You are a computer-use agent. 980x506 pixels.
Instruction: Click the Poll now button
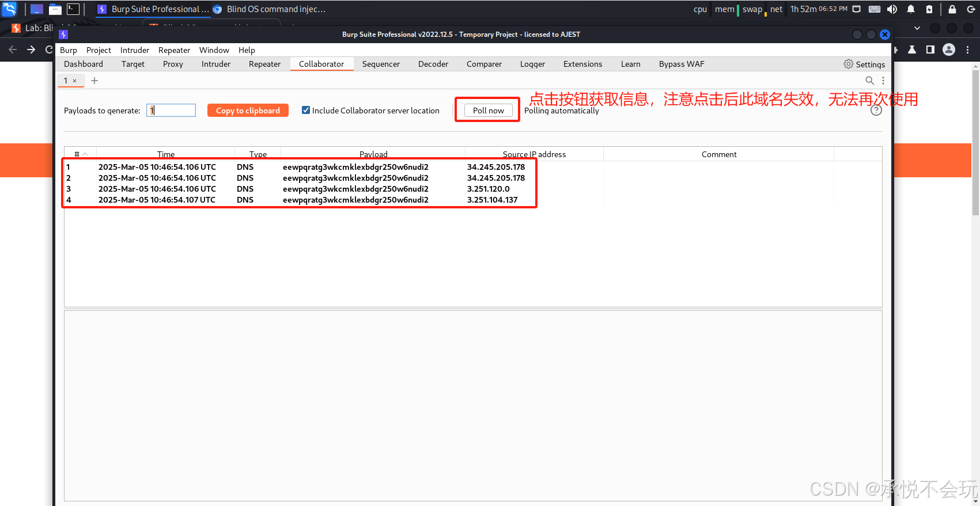point(488,111)
